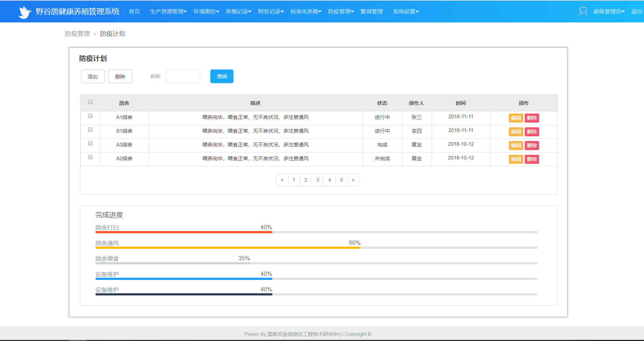
Task: Click the dove logo icon
Action: tap(25, 12)
